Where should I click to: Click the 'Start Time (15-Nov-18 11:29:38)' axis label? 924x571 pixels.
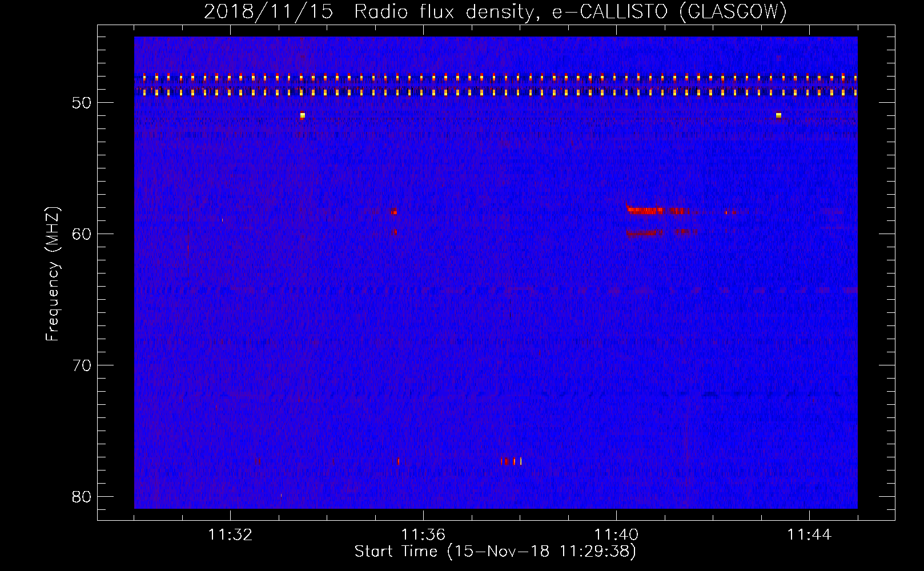[495, 552]
